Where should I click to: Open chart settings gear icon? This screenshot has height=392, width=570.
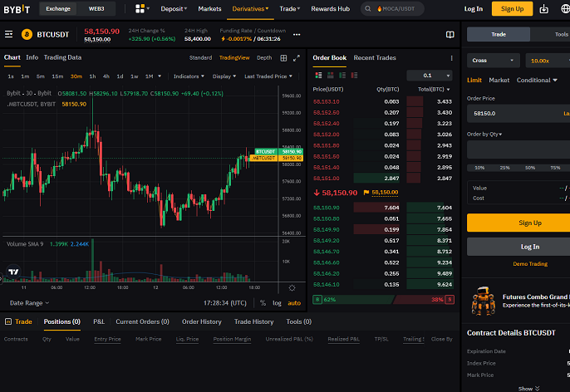coord(292,288)
